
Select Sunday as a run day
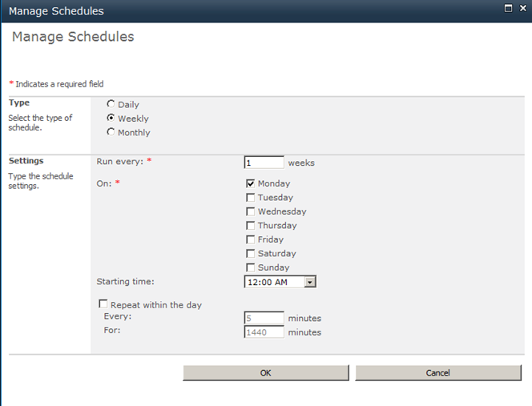coord(251,267)
